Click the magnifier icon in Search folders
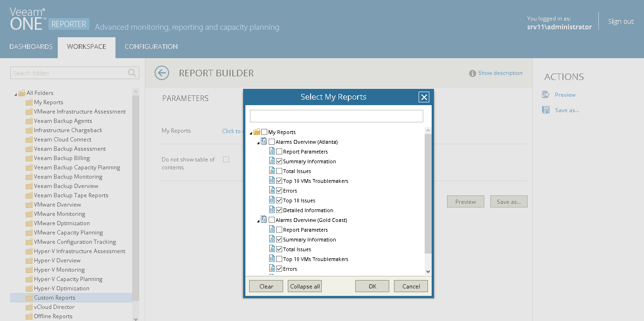Image resolution: width=644 pixels, height=321 pixels. point(132,73)
